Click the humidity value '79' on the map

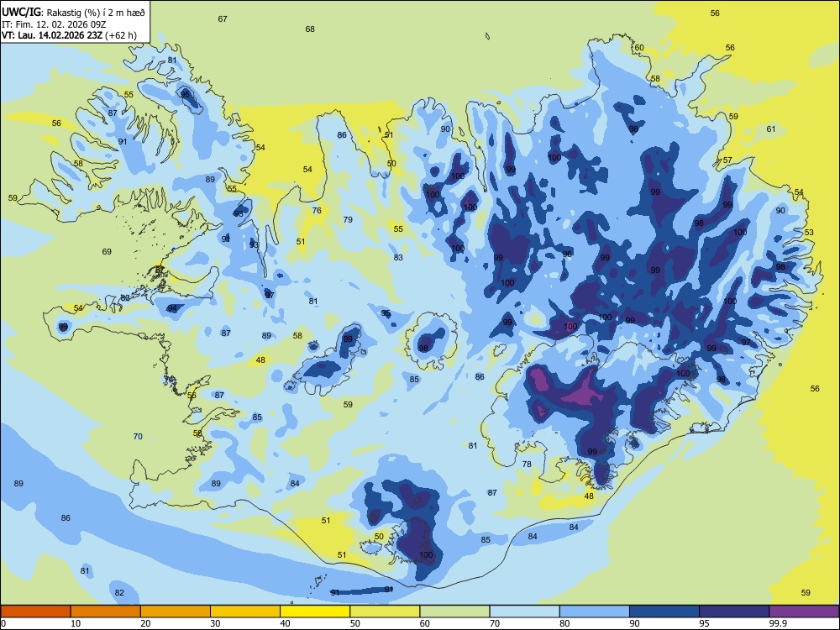348,219
